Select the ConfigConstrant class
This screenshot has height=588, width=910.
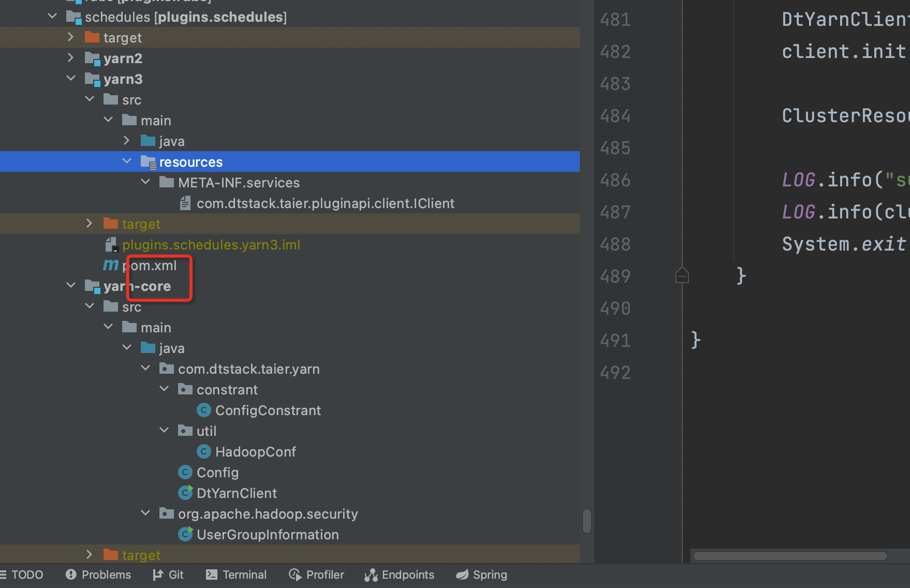[268, 410]
